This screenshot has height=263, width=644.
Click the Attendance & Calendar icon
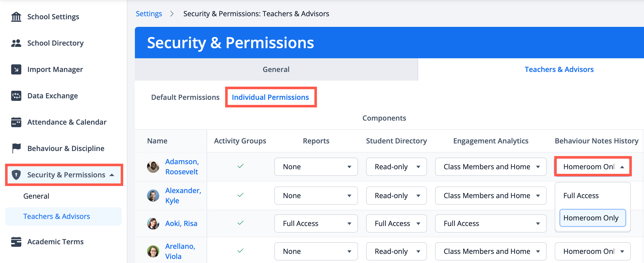(x=16, y=122)
